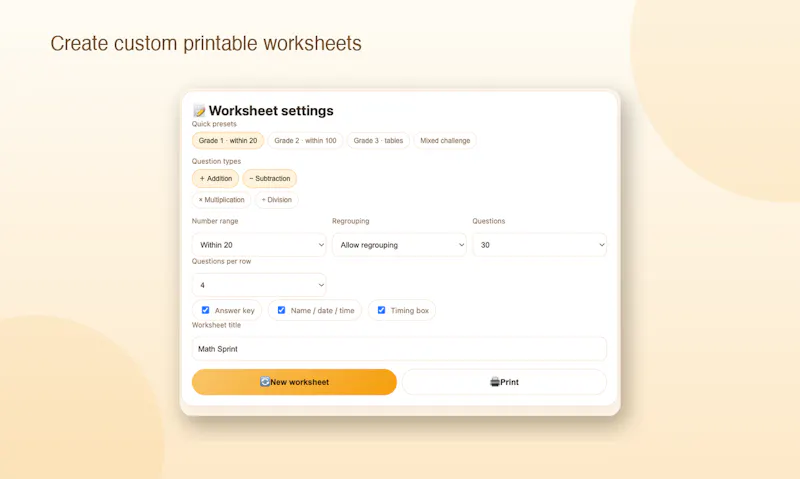Toggle the Addition question type
The image size is (800, 479).
[215, 179]
